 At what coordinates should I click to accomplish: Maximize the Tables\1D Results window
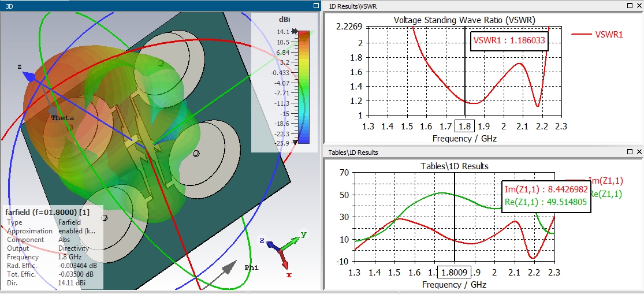[x=630, y=152]
